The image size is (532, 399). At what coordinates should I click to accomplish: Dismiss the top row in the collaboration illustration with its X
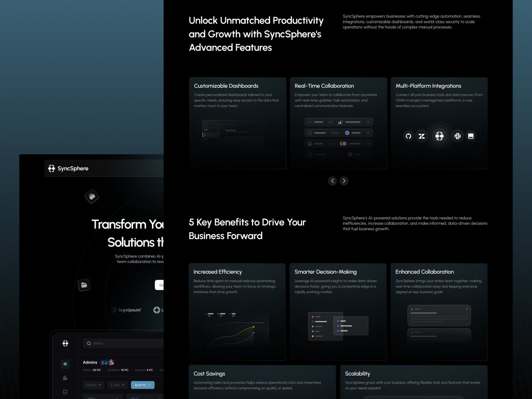point(368,122)
